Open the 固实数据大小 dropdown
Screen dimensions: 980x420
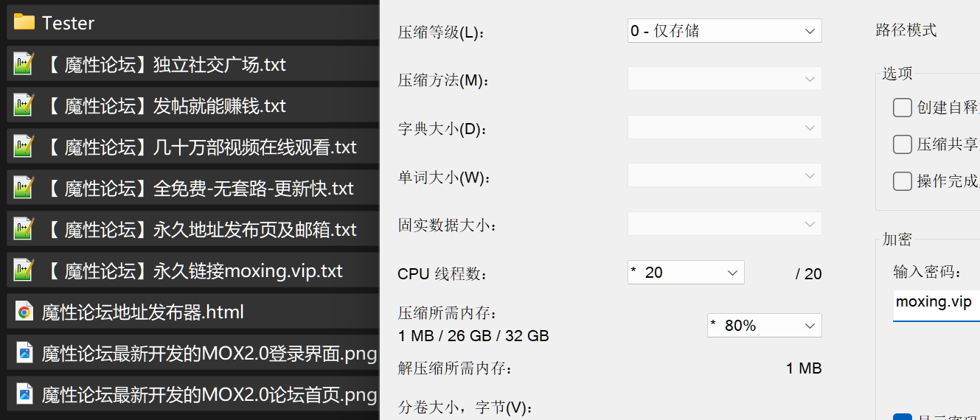point(725,224)
